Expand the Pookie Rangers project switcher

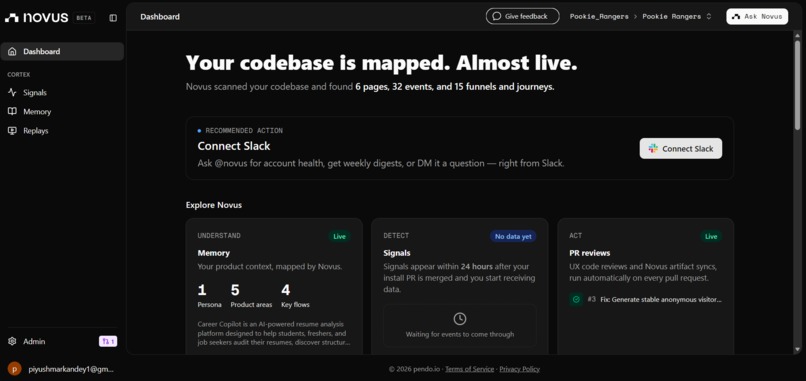tap(677, 16)
